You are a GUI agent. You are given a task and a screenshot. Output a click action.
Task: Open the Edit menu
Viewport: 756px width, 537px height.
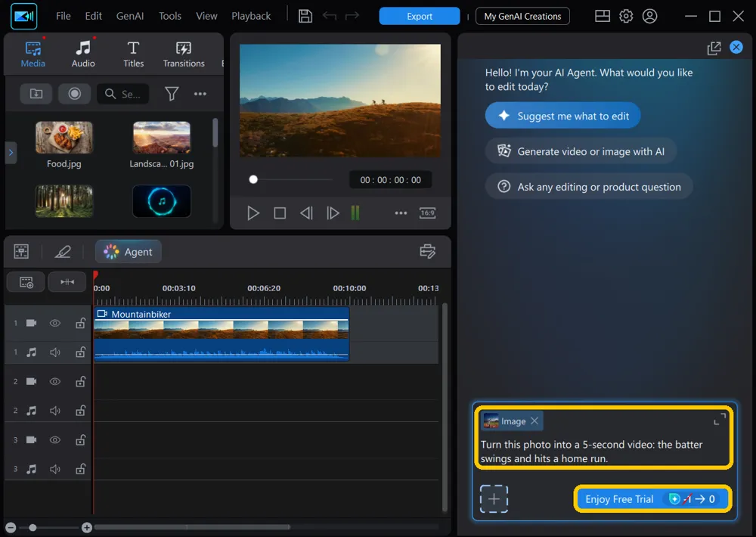(x=93, y=16)
